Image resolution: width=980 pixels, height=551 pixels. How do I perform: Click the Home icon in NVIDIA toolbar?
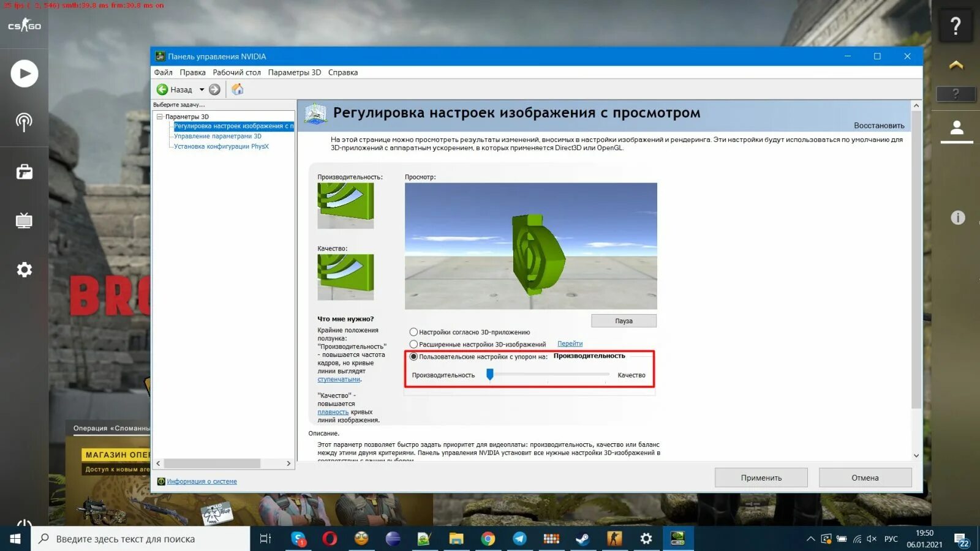(238, 89)
